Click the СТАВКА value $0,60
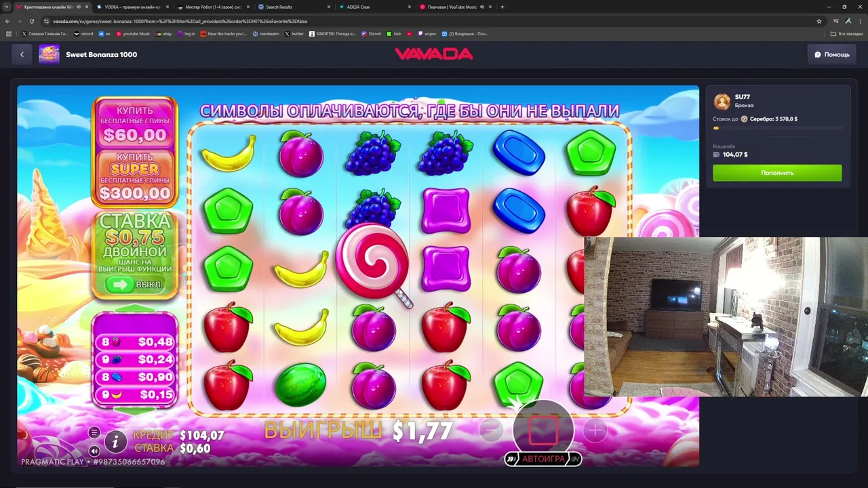 click(x=195, y=448)
